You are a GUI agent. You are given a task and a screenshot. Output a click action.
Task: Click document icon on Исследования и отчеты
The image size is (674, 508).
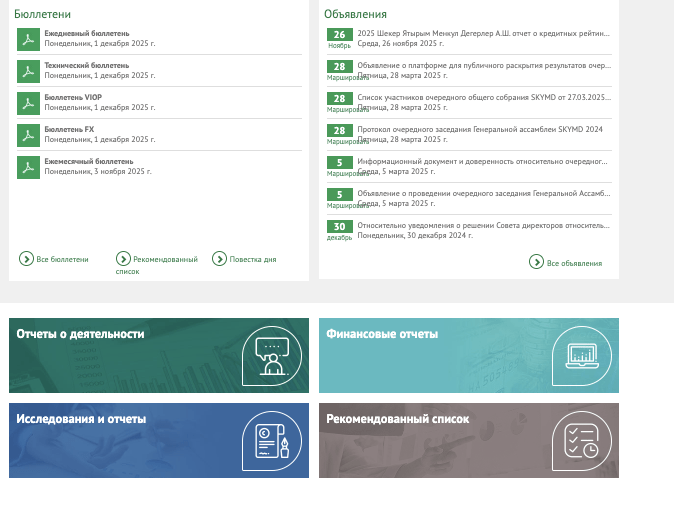coord(271,441)
